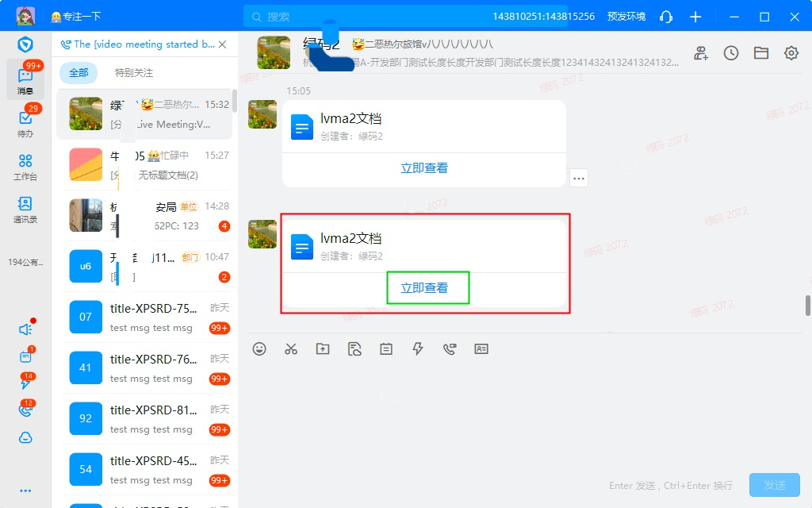Image resolution: width=812 pixels, height=508 pixels.
Task: Send a contact card via toolbar icon
Action: click(481, 348)
